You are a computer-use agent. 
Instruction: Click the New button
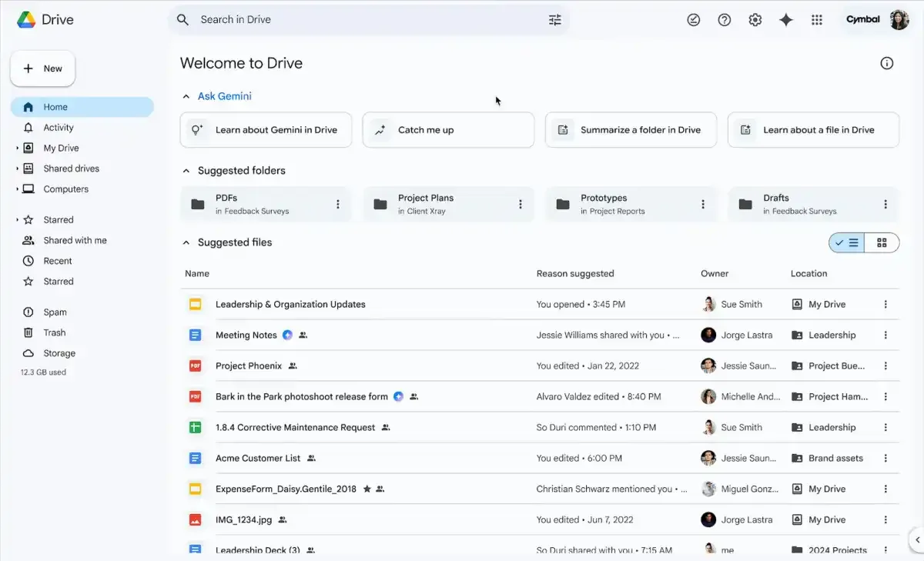tap(42, 68)
